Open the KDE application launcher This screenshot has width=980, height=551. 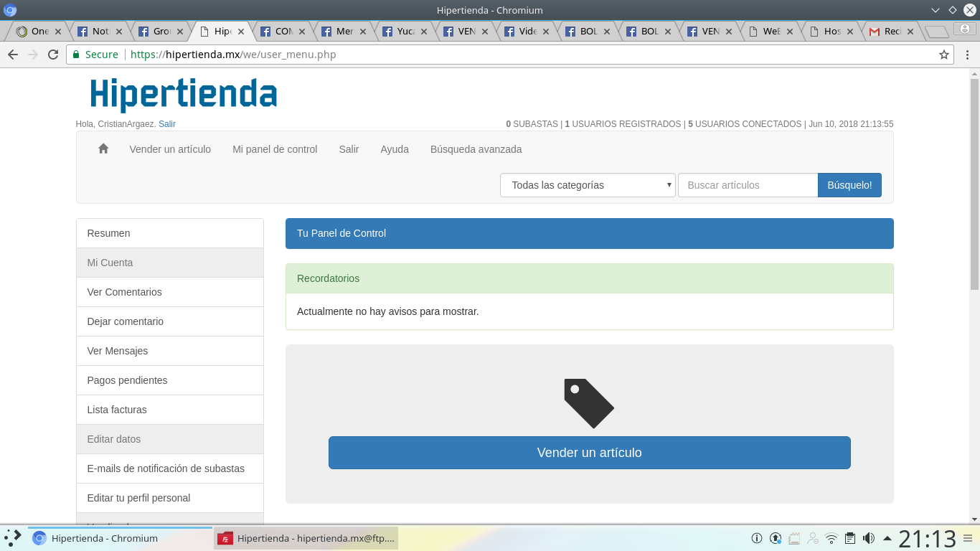tap(13, 537)
